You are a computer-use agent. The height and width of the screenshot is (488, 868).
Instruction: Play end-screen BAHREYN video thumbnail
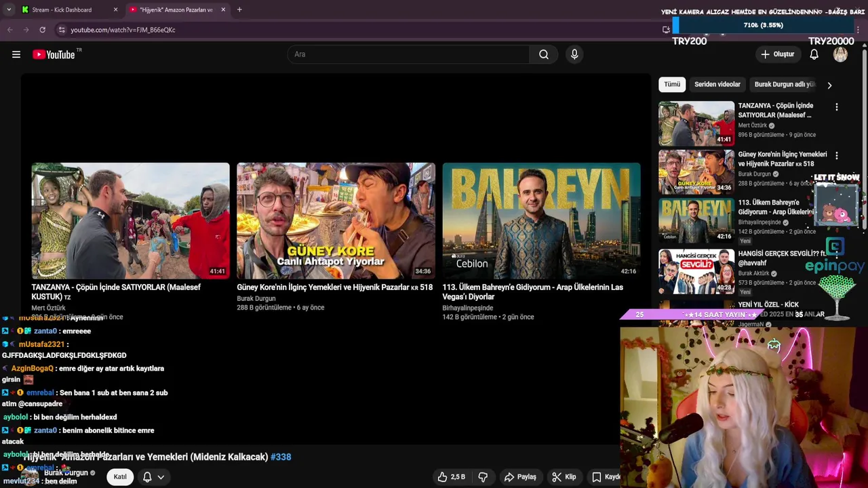tap(541, 220)
